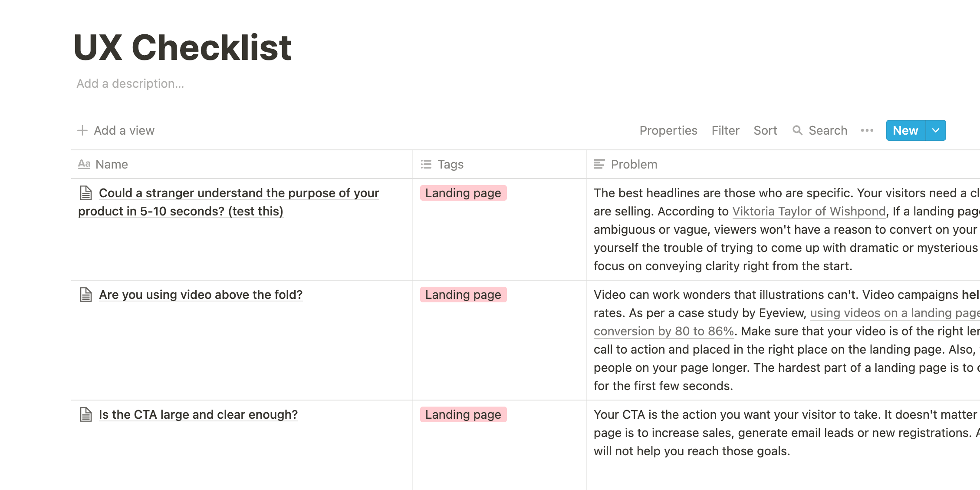Open 'Are you using video above the fold?' page
The image size is (980, 490).
click(x=201, y=295)
